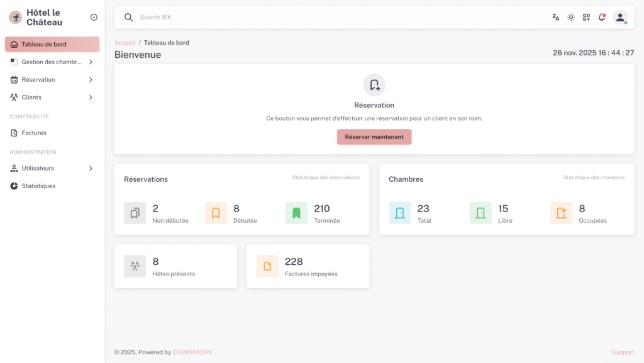Toggle the light/dark theme sun icon

click(x=571, y=18)
